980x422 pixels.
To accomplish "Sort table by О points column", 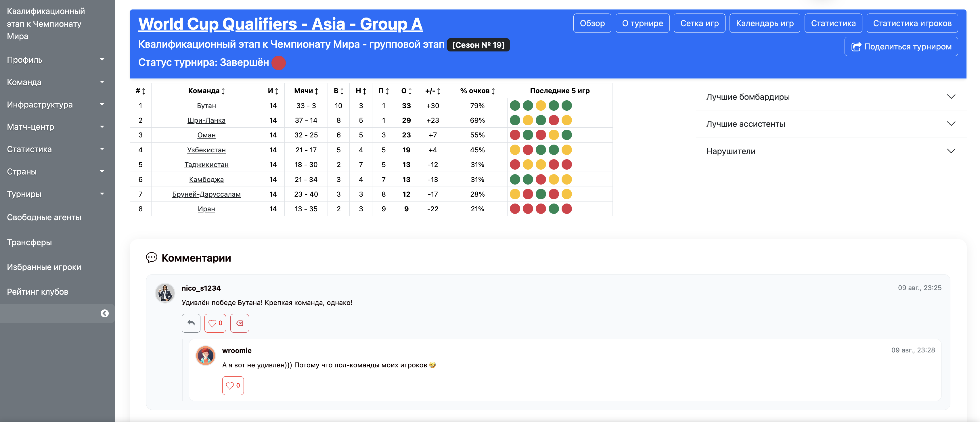I will [406, 91].
